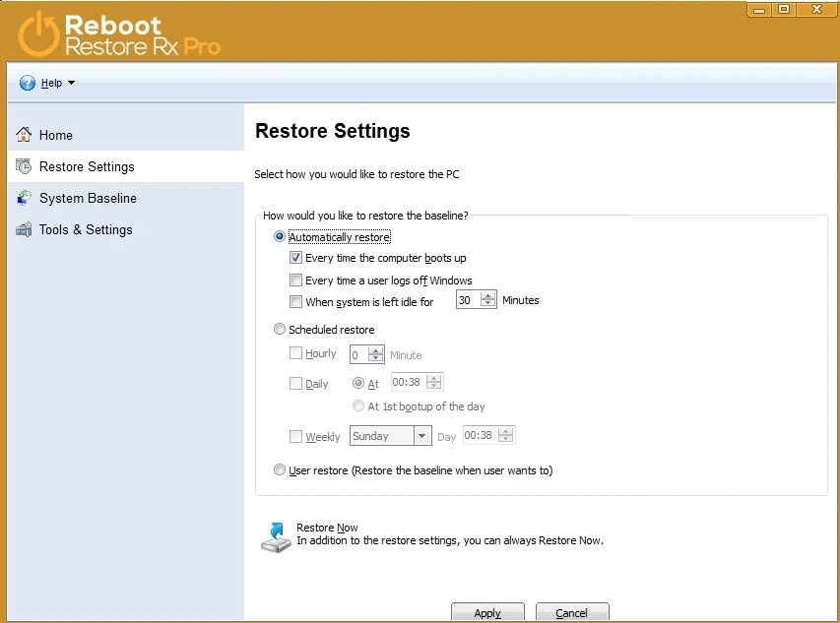The width and height of the screenshot is (840, 623).
Task: Go to the Home page
Action: coord(126,135)
